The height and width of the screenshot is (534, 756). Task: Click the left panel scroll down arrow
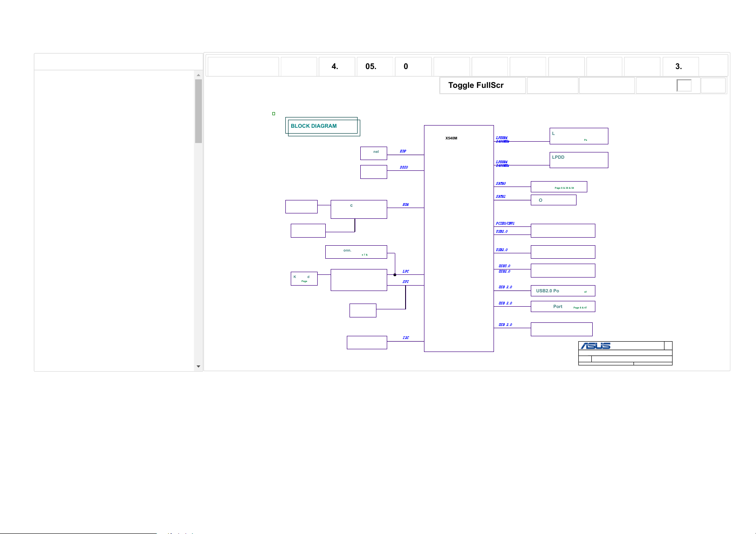(x=198, y=366)
